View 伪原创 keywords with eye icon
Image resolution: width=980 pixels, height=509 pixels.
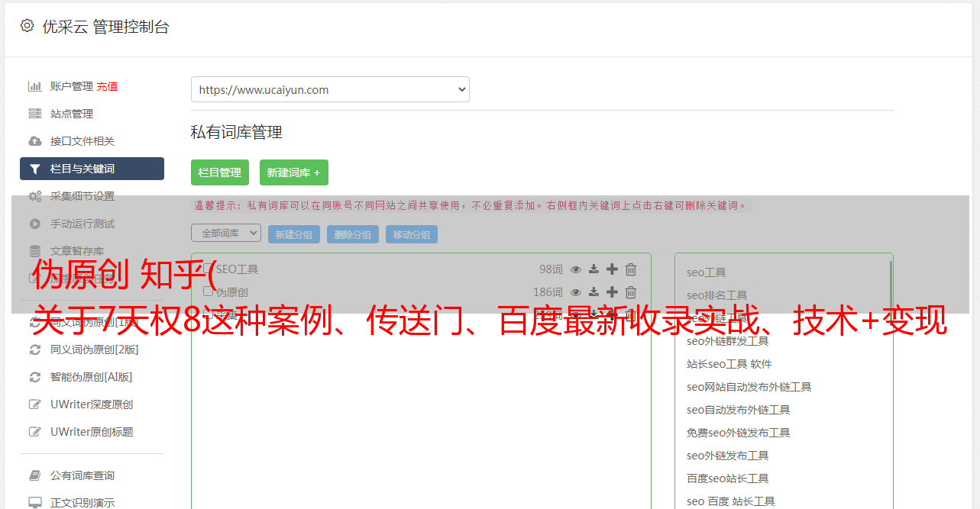[x=576, y=292]
